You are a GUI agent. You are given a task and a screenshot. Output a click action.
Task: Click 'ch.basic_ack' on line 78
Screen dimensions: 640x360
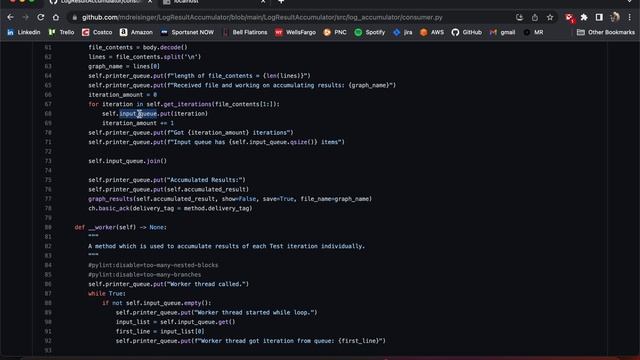pos(109,208)
